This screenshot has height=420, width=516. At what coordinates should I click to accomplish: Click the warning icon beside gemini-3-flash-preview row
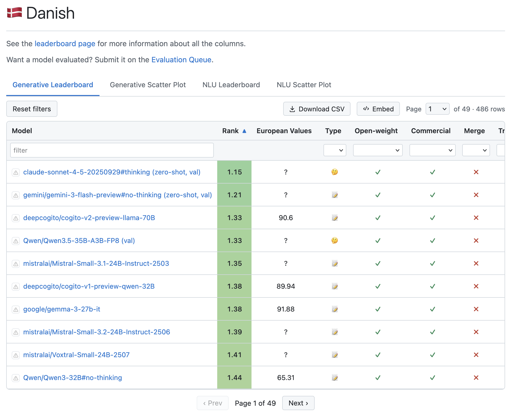pos(16,195)
